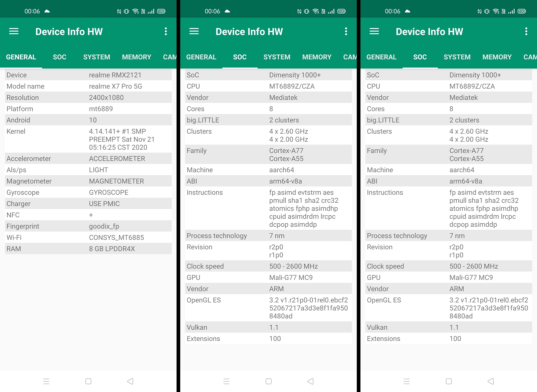This screenshot has width=537, height=392.
Task: Tap 'Mediatek' vendor value in middle screen
Action: coord(283,98)
